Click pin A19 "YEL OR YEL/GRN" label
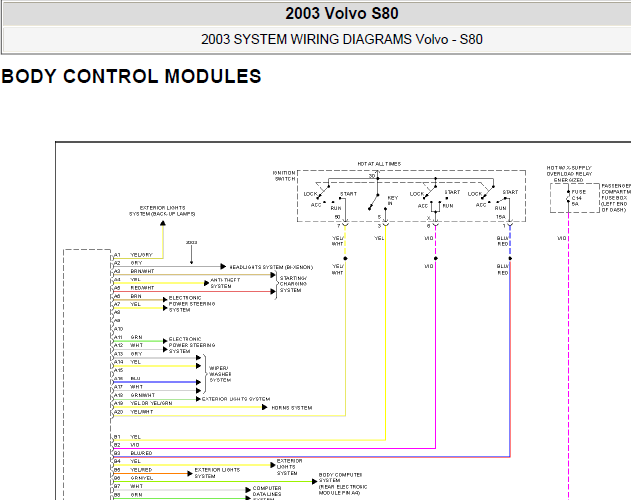This screenshot has width=631, height=500. point(151,403)
